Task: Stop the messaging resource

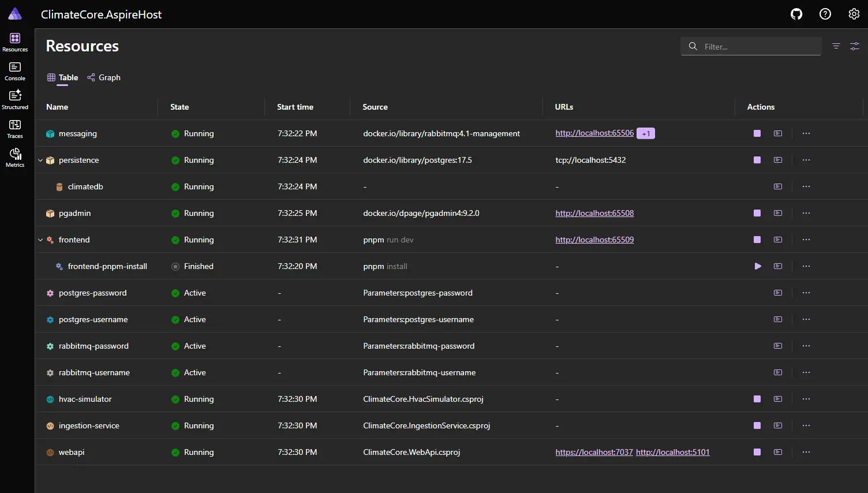Action: pos(757,133)
